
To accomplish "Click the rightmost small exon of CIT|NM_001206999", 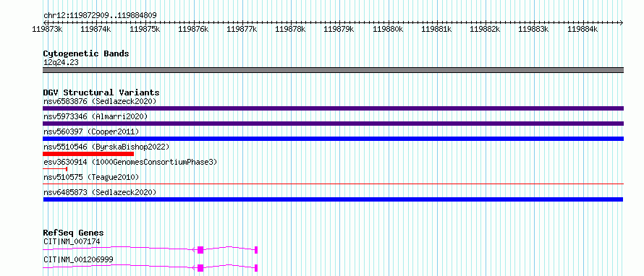I will (x=256, y=268).
